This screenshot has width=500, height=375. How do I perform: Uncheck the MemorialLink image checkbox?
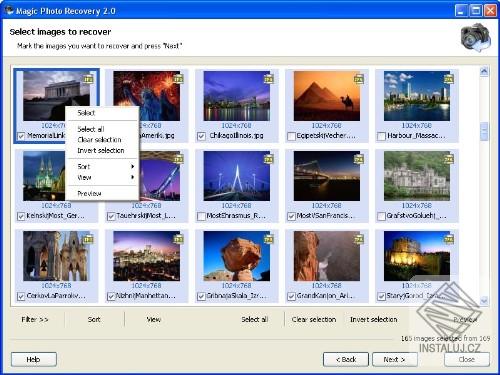point(21,136)
